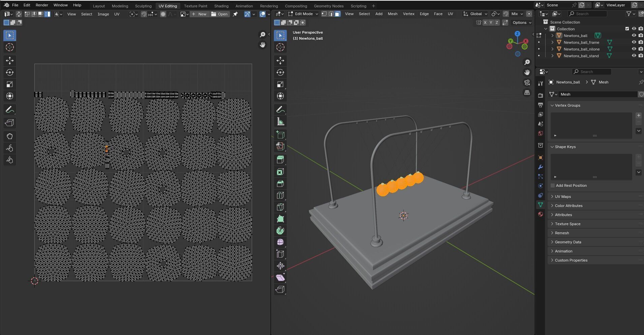Toggle X axis mirror
The width and height of the screenshot is (644, 335).
[x=485, y=23]
